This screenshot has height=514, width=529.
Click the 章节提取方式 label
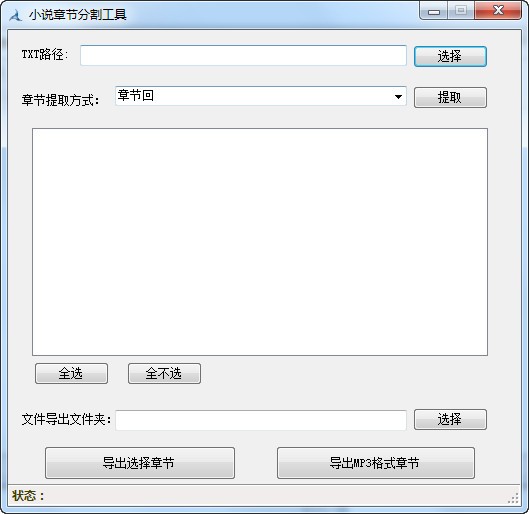click(x=60, y=100)
